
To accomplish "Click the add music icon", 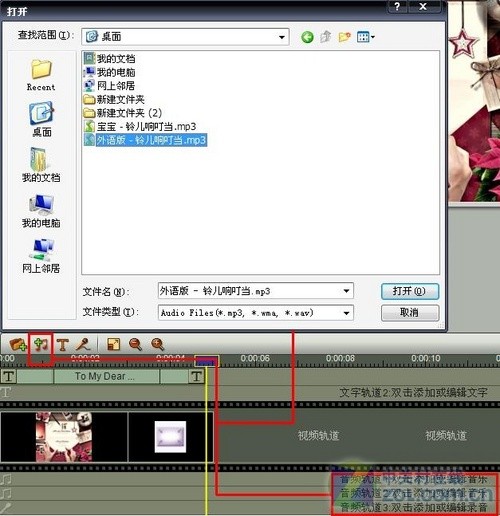I will [41, 344].
